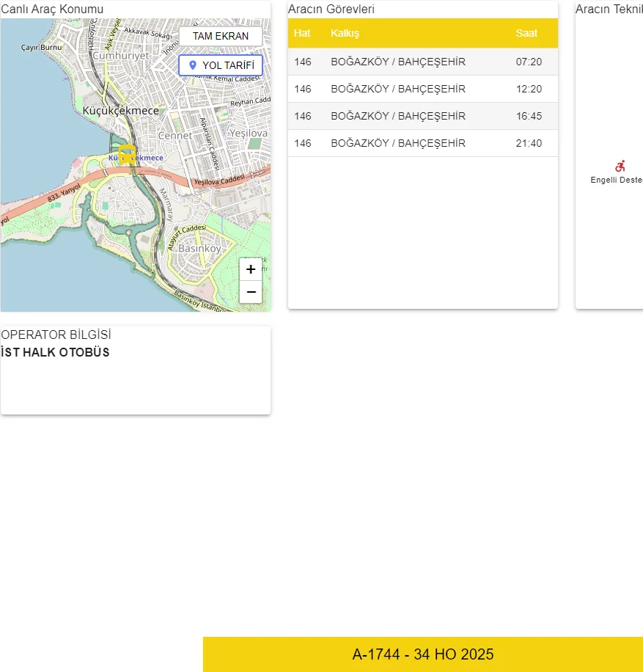Click the İST HALK OTOBÜS operator name
The width and height of the screenshot is (643, 672).
[56, 352]
